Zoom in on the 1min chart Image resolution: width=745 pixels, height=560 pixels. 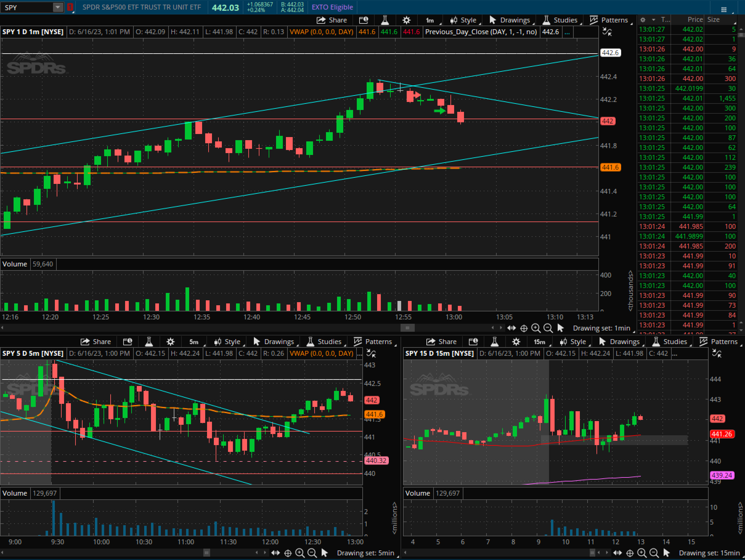[x=535, y=328]
